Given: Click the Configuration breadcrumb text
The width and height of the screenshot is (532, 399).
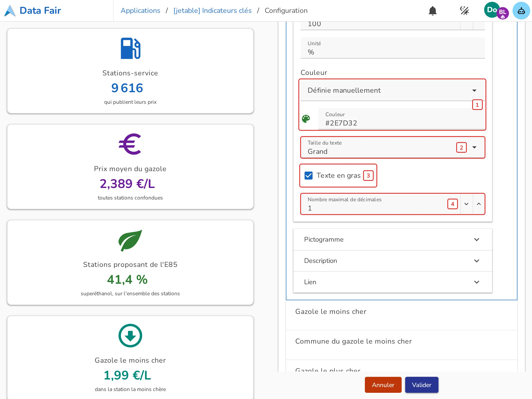Looking at the screenshot, I should [x=286, y=11].
